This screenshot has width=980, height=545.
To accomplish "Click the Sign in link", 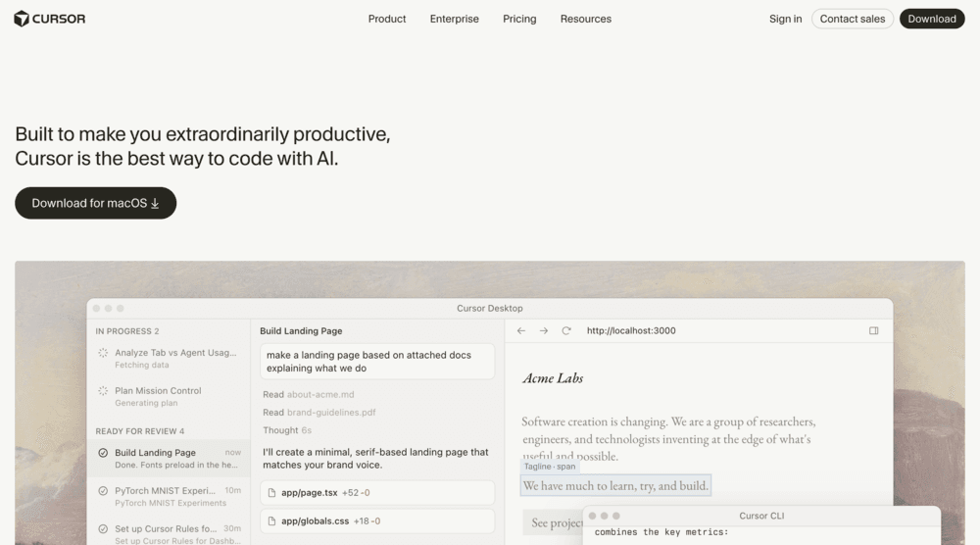I will (x=786, y=19).
